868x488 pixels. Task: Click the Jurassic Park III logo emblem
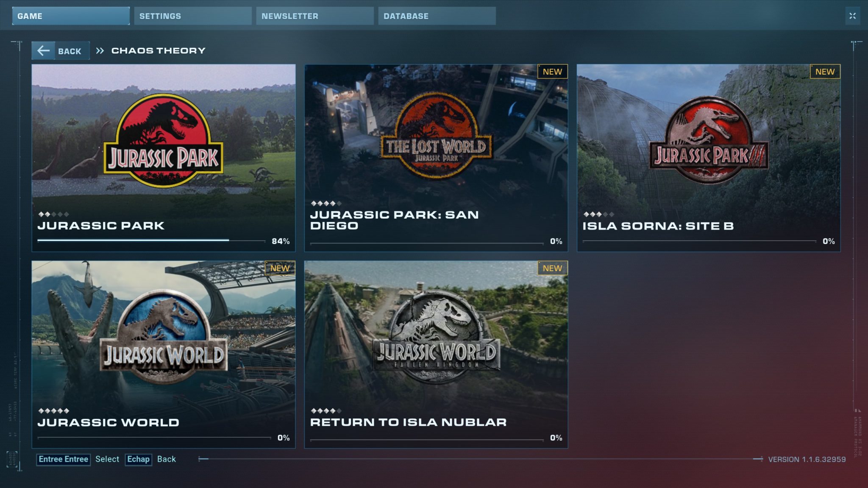[709, 141]
